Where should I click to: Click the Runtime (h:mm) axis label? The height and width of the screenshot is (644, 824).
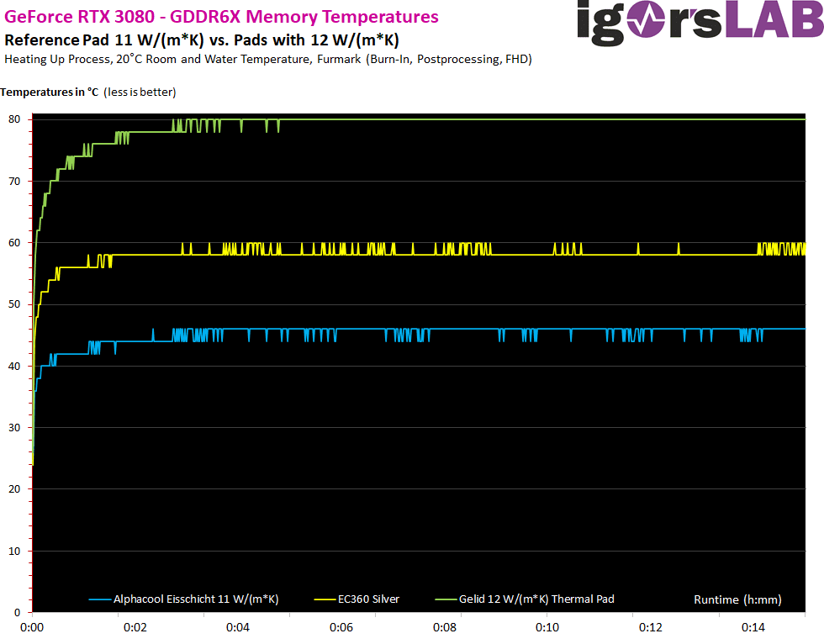[737, 599]
